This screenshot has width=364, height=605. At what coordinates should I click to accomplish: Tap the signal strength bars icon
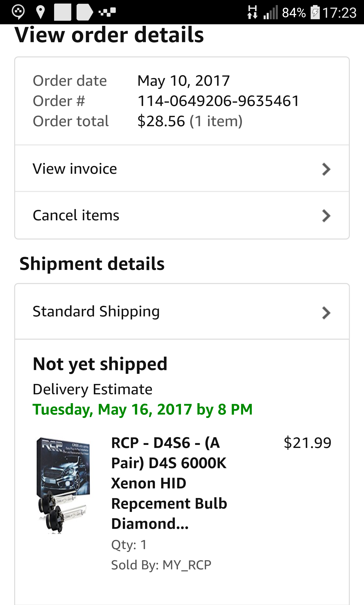(x=270, y=12)
